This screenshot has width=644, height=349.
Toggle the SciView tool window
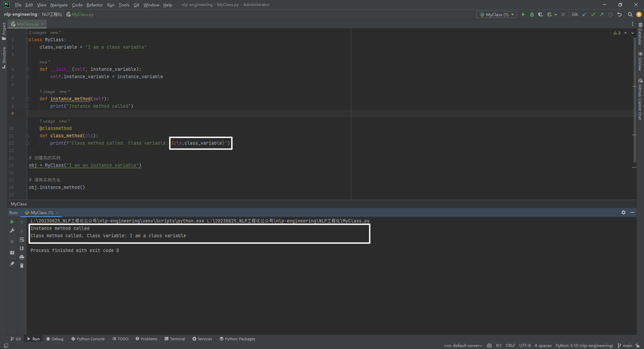pyautogui.click(x=640, y=61)
